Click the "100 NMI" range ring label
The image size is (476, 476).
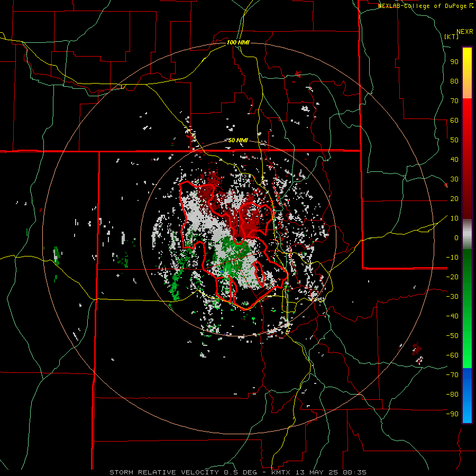[238, 42]
